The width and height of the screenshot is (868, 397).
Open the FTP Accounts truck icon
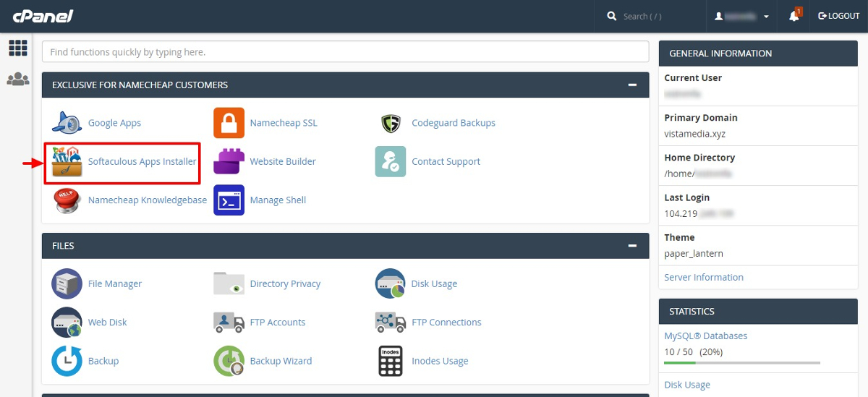229,322
